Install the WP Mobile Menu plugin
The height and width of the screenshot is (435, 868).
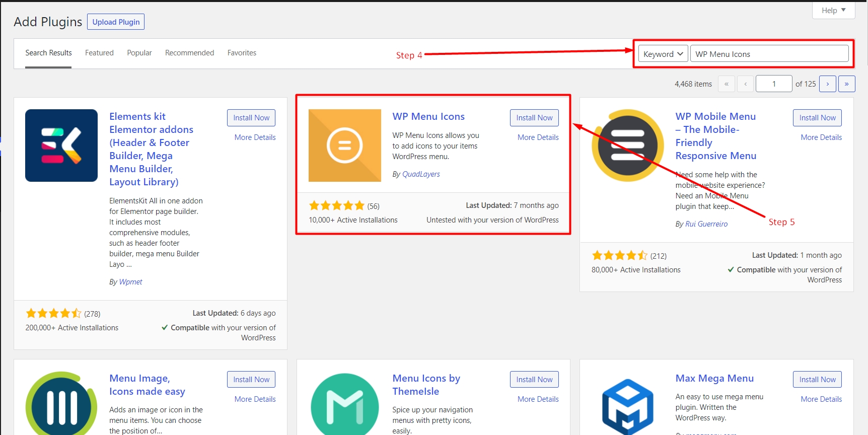click(x=817, y=118)
